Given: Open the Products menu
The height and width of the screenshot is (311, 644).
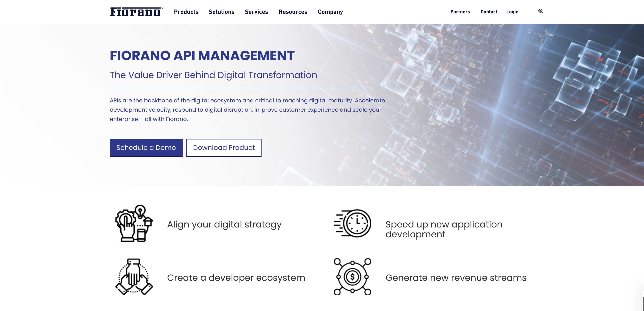Looking at the screenshot, I should [x=186, y=12].
